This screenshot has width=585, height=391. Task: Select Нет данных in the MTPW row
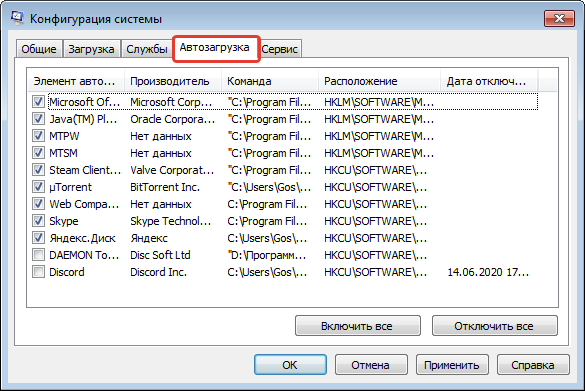(x=160, y=136)
